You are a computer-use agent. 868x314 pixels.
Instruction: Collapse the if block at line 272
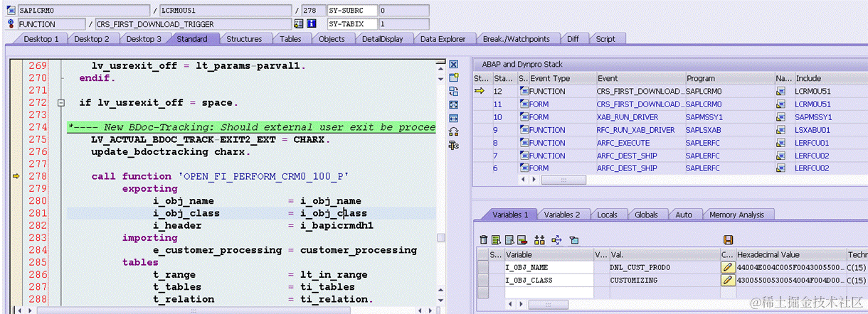point(61,103)
